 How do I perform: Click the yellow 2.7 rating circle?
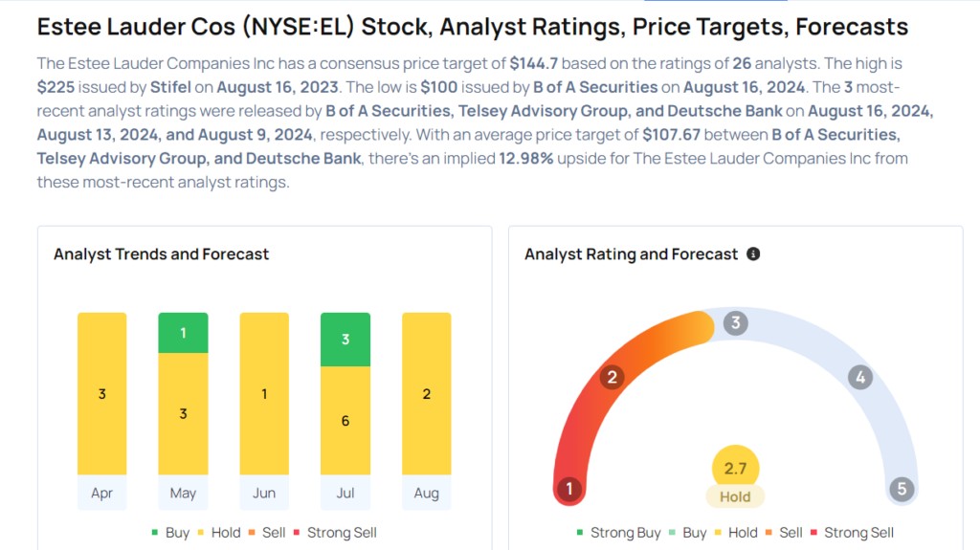pyautogui.click(x=735, y=468)
